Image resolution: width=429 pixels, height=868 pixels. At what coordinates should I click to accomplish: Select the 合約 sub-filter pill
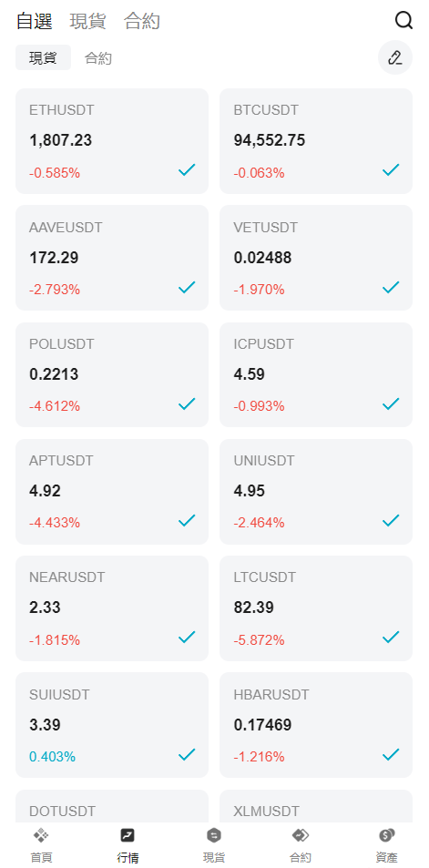point(98,58)
